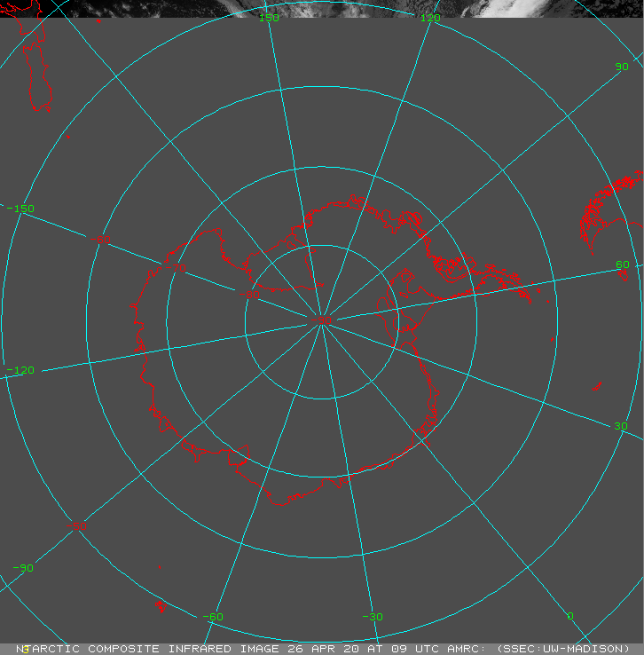Click the green 60 longitude label
The width and height of the screenshot is (644, 655).
pyautogui.click(x=623, y=264)
